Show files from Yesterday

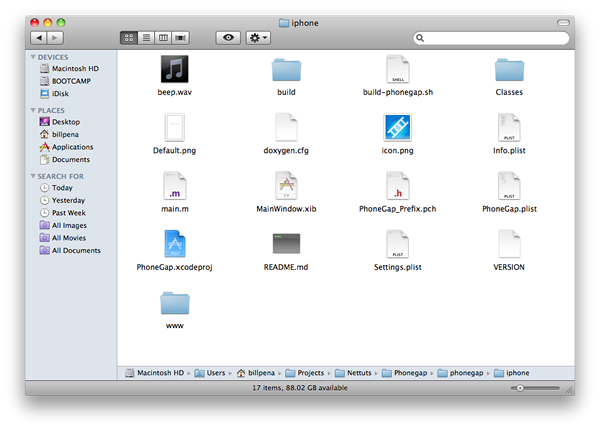coord(63,201)
